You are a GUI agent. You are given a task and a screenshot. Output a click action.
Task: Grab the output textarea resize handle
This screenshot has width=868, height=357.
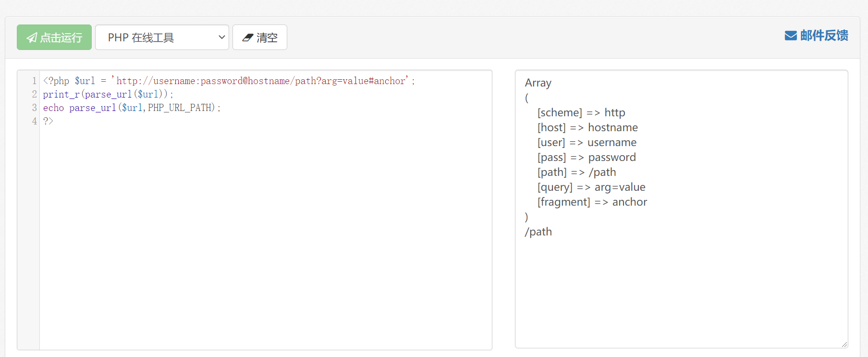844,344
